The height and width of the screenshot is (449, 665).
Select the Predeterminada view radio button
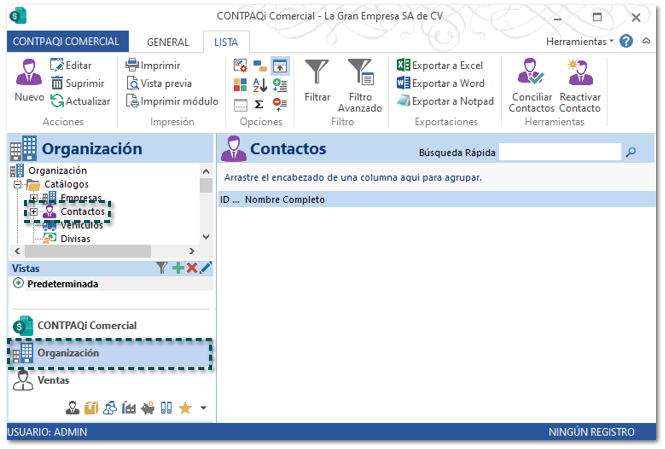point(18,283)
